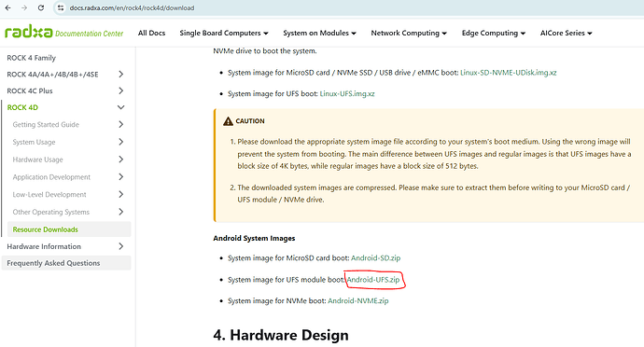This screenshot has width=644, height=347.
Task: Open the All Docs menu item
Action: [151, 33]
